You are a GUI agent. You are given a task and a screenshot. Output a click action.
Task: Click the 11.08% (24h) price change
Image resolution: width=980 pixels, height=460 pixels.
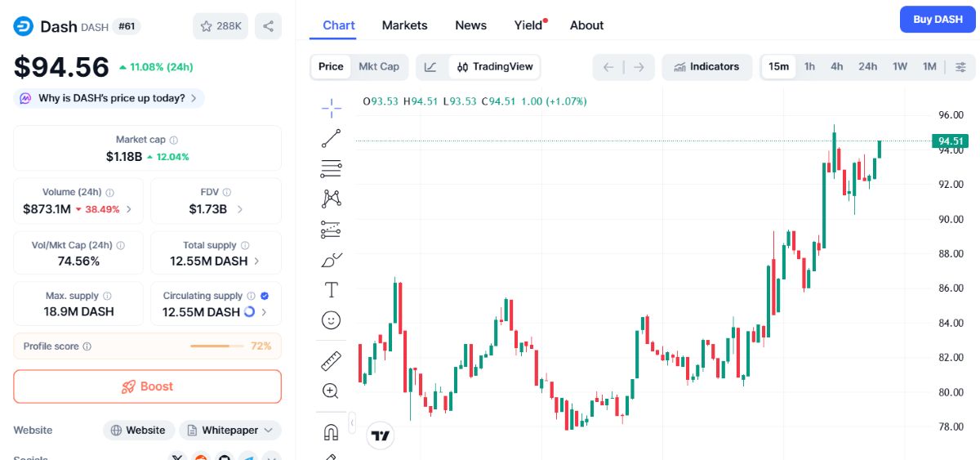[x=156, y=67]
